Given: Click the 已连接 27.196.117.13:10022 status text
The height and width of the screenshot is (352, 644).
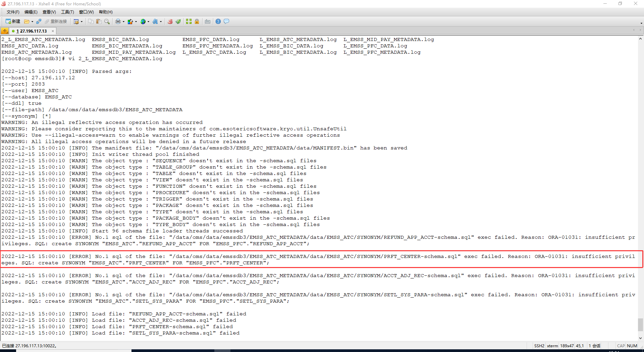Looking at the screenshot, I should point(29,346).
